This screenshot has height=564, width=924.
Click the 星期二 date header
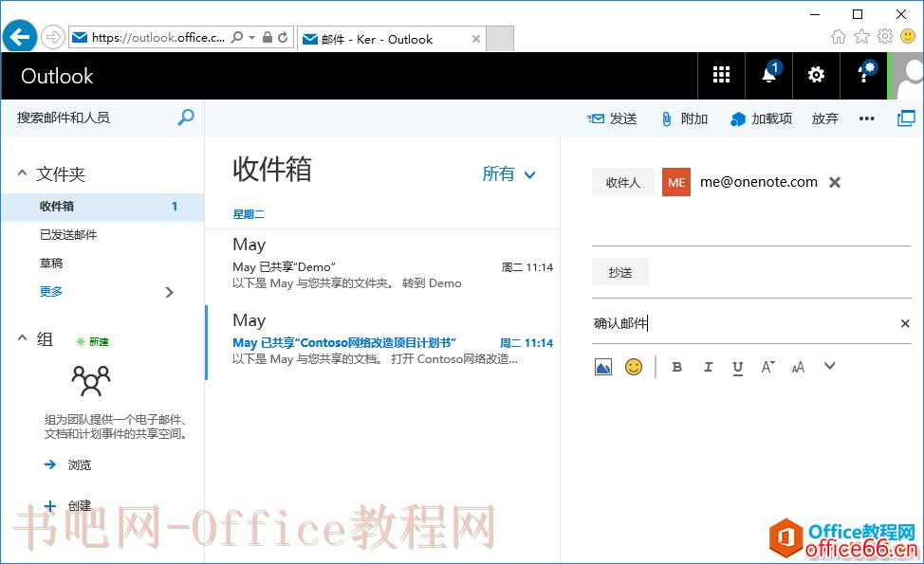(249, 214)
